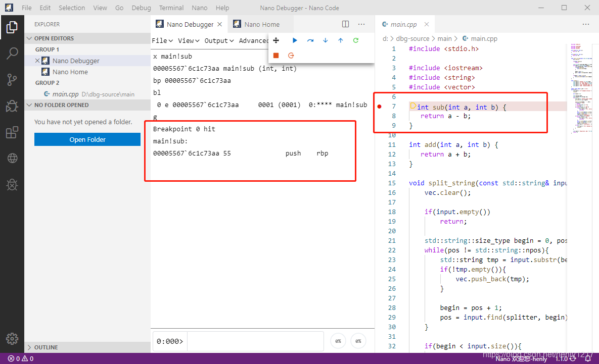Click the Step Over debug icon

tap(310, 40)
